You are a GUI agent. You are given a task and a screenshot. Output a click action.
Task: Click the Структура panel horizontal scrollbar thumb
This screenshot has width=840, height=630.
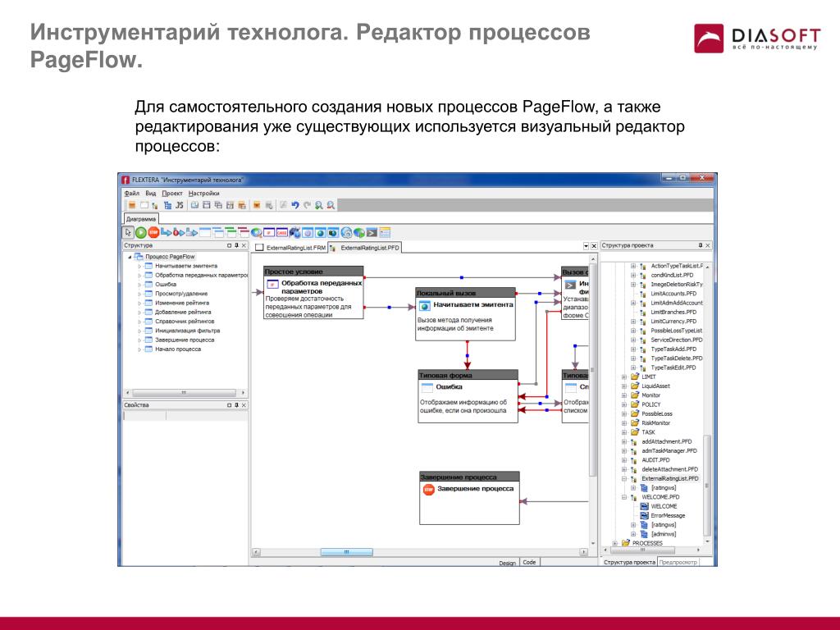(x=184, y=393)
